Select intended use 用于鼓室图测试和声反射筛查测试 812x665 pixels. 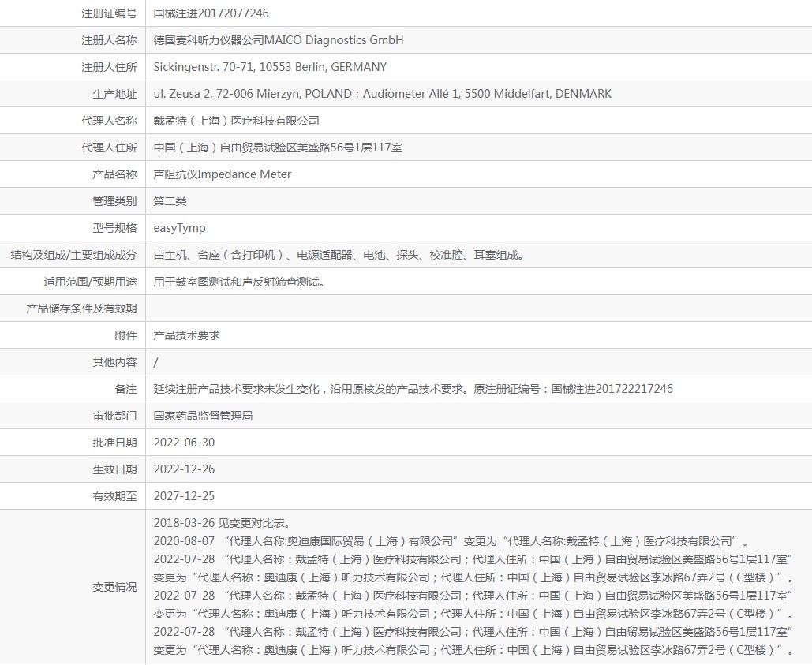tap(239, 282)
